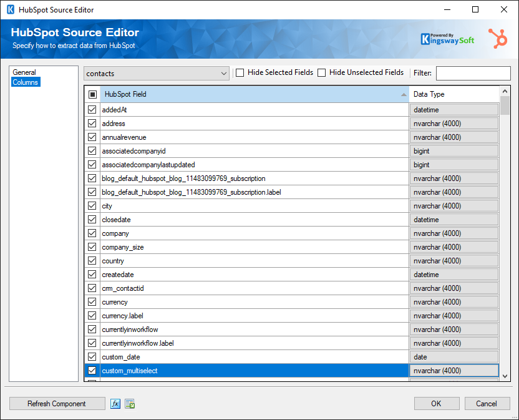Uncheck the annualrevenue field checkbox
Viewport: 519px width, 420px height.
pyautogui.click(x=92, y=137)
